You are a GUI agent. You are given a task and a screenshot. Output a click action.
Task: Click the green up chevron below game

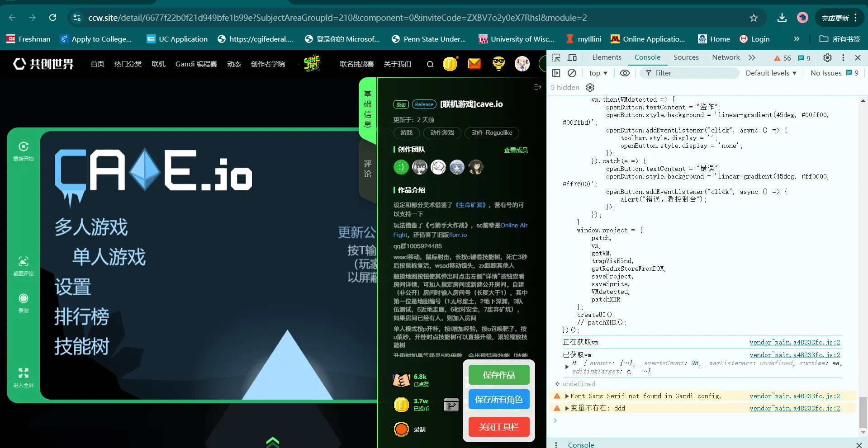click(273, 442)
